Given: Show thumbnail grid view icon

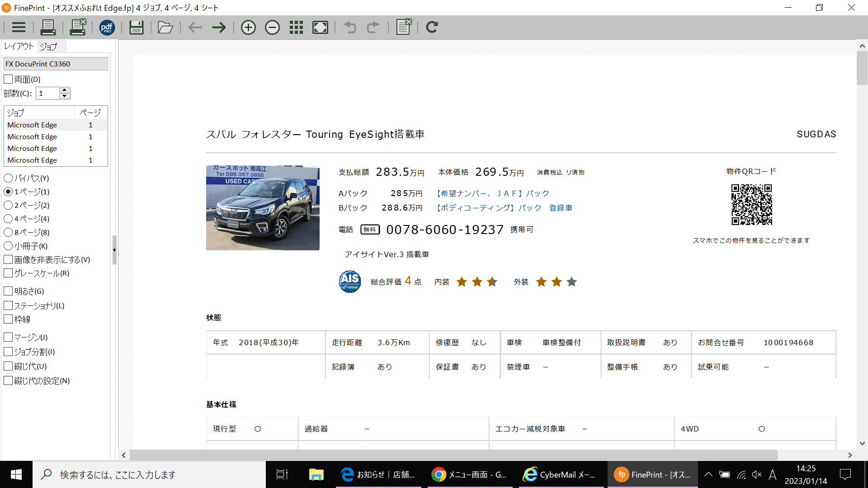Looking at the screenshot, I should click(296, 28).
